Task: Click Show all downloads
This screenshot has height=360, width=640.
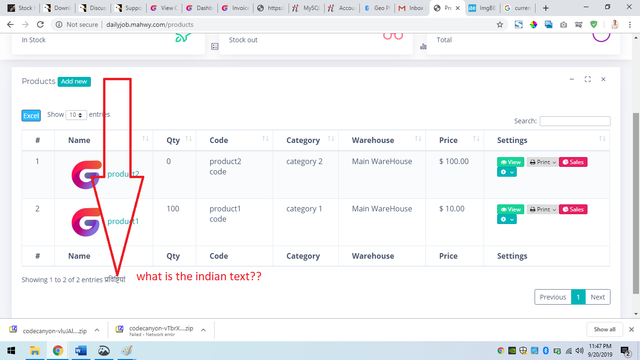Action: [x=604, y=329]
